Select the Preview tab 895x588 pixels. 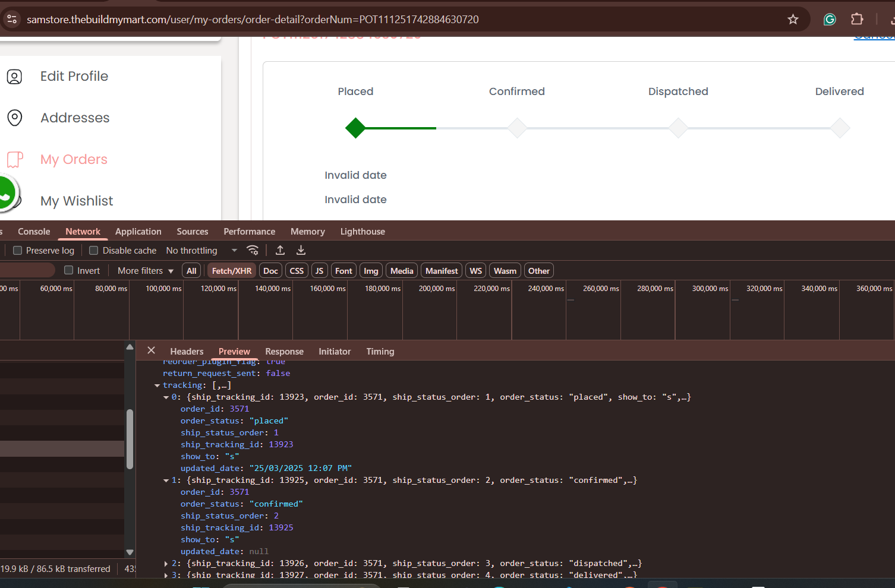pos(234,352)
